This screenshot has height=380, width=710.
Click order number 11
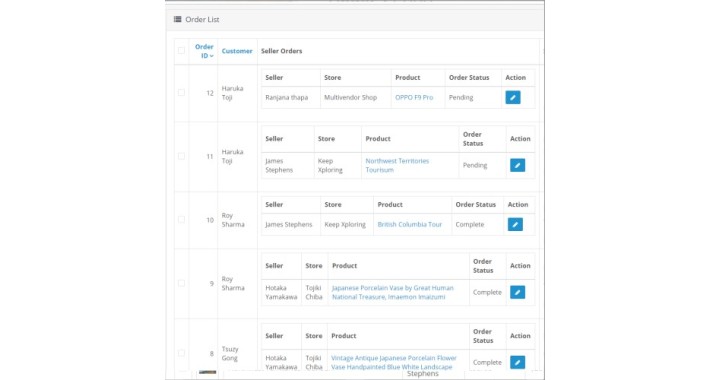coord(210,156)
